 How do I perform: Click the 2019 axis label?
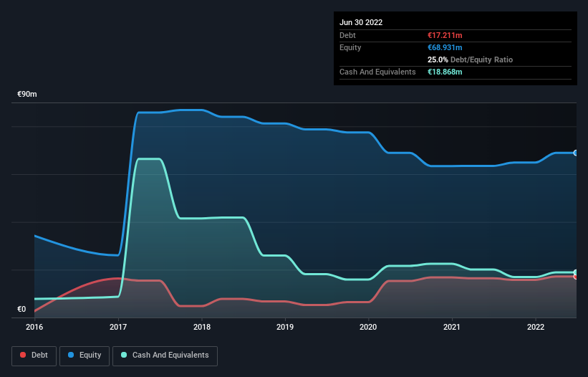click(285, 327)
